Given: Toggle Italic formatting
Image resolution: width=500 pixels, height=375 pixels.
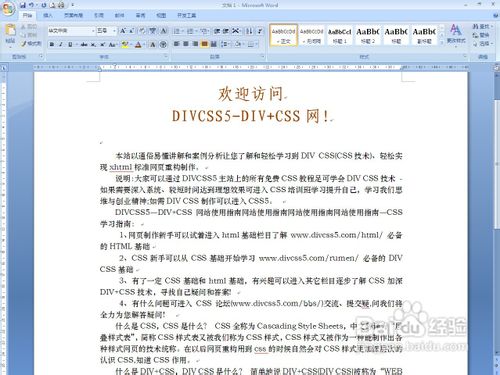Looking at the screenshot, I should point(61,44).
